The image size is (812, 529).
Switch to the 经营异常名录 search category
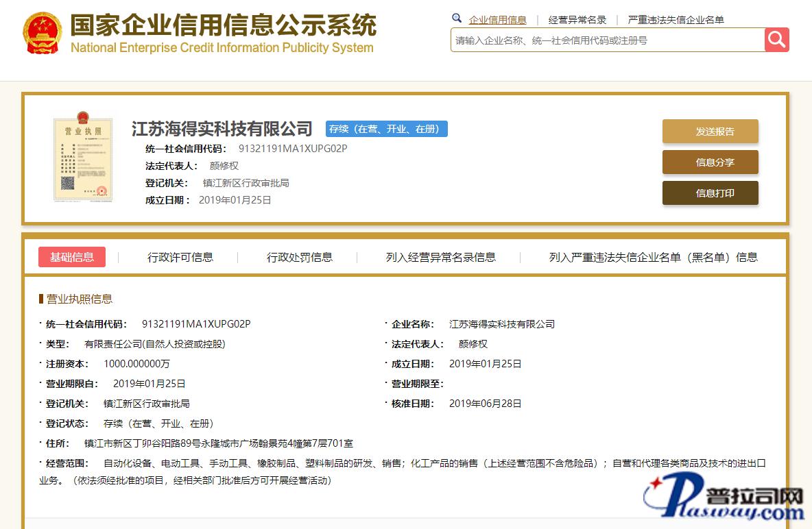(x=577, y=20)
